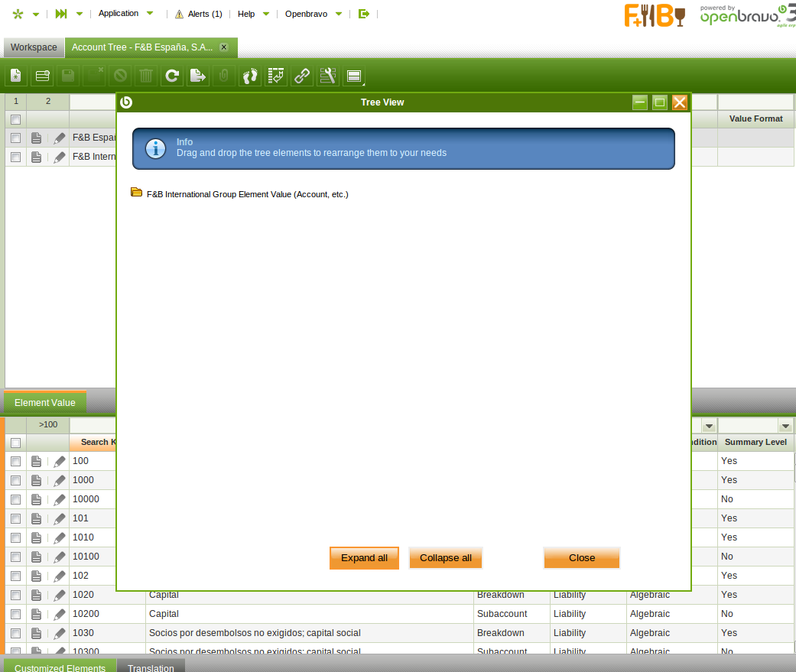Click folder icon of F&B International Group
This screenshot has height=672, width=796.
click(x=137, y=193)
